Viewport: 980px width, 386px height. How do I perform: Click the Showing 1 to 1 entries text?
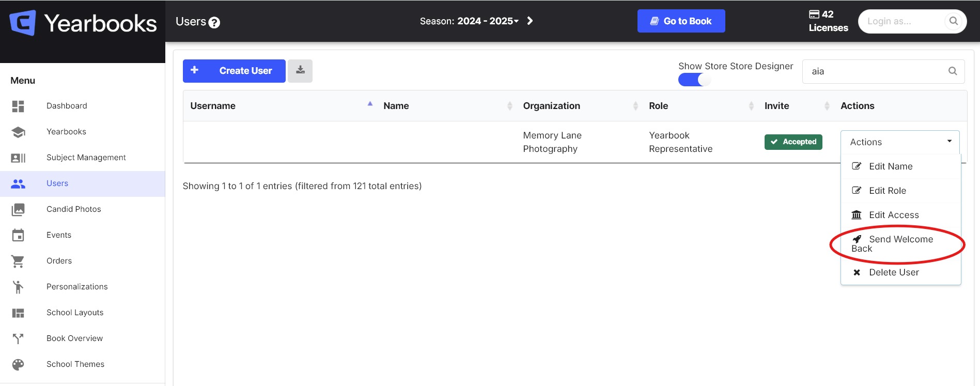[x=302, y=186]
